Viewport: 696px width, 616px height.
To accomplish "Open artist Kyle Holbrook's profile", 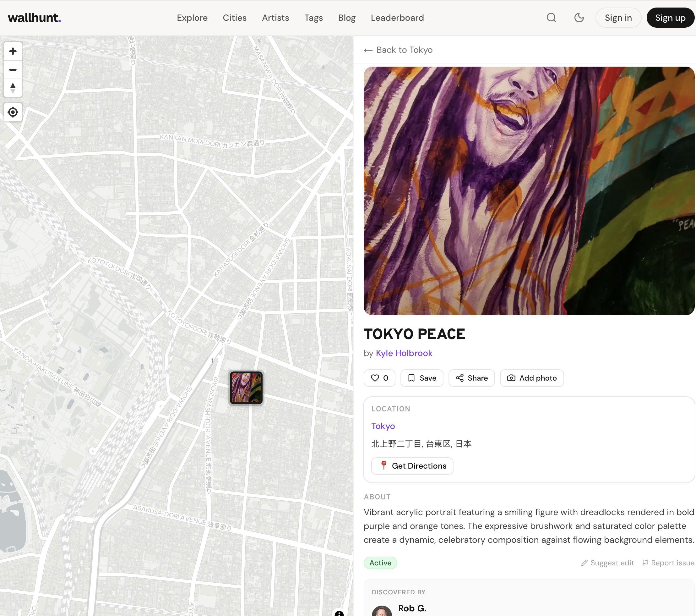I will pyautogui.click(x=404, y=353).
